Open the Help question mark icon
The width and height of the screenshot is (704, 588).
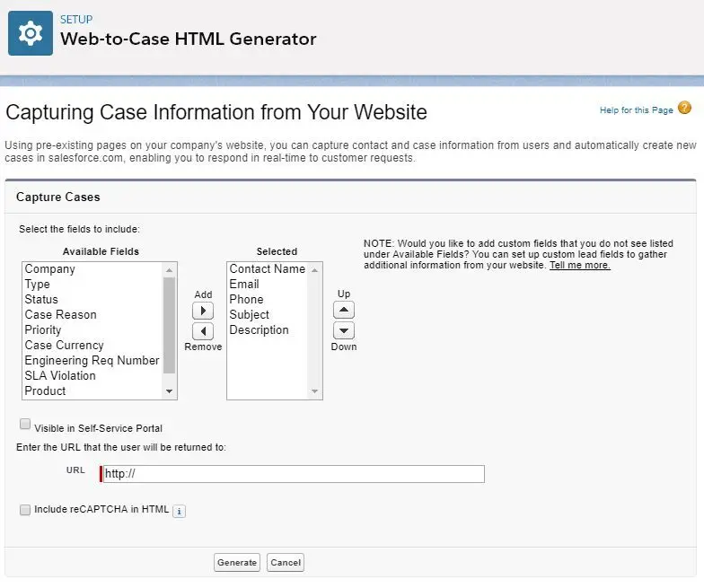[x=684, y=108]
